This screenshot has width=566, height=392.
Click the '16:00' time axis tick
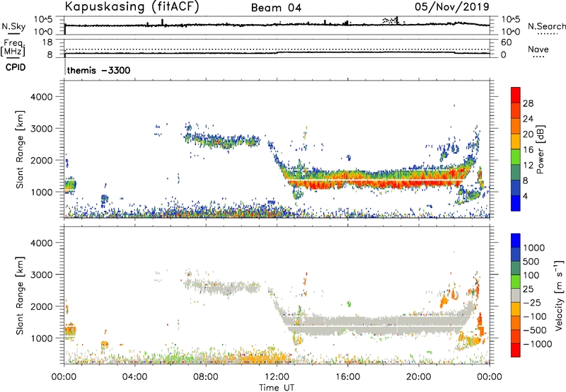347,377
